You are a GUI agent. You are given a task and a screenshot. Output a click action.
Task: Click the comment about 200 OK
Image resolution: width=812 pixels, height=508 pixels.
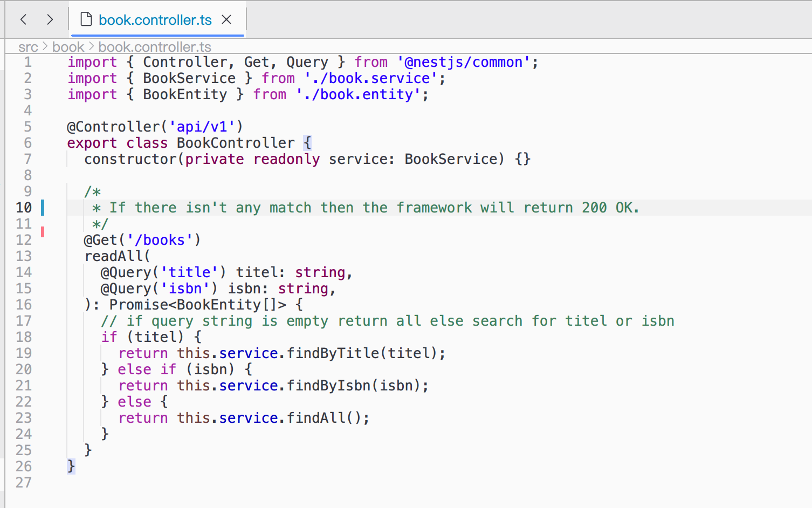(x=366, y=208)
